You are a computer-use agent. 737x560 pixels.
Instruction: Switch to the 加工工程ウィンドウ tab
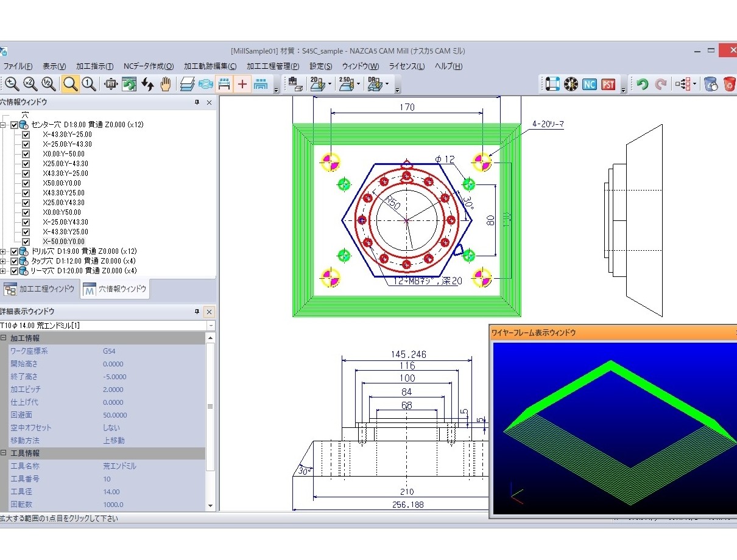(x=40, y=289)
